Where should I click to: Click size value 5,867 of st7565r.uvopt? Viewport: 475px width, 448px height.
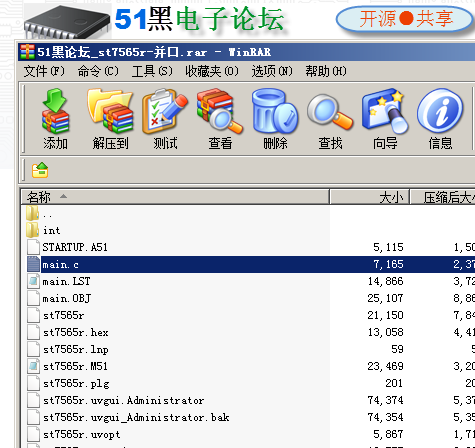pos(388,434)
